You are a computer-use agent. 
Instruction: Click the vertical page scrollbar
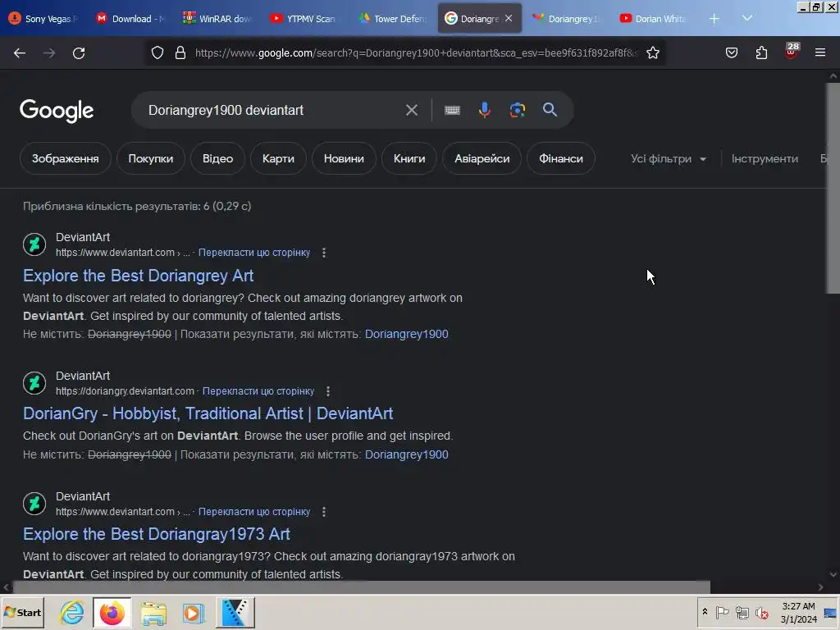coord(833,188)
